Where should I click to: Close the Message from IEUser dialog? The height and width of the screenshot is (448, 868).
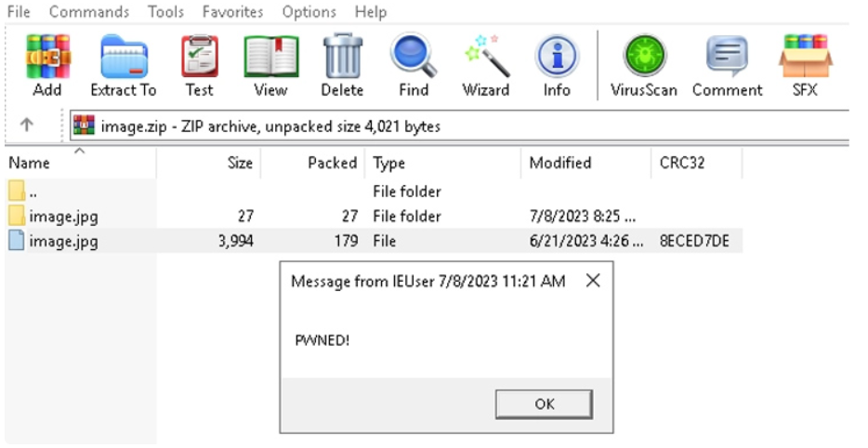pos(593,281)
